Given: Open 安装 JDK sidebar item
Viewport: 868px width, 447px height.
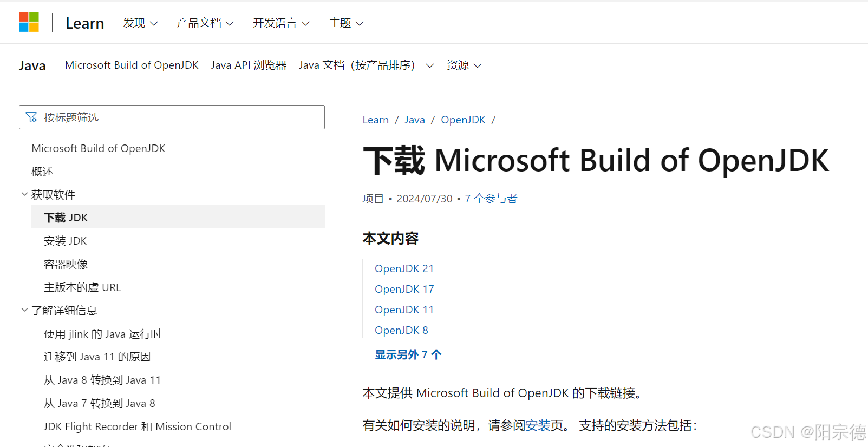Looking at the screenshot, I should 66,241.
